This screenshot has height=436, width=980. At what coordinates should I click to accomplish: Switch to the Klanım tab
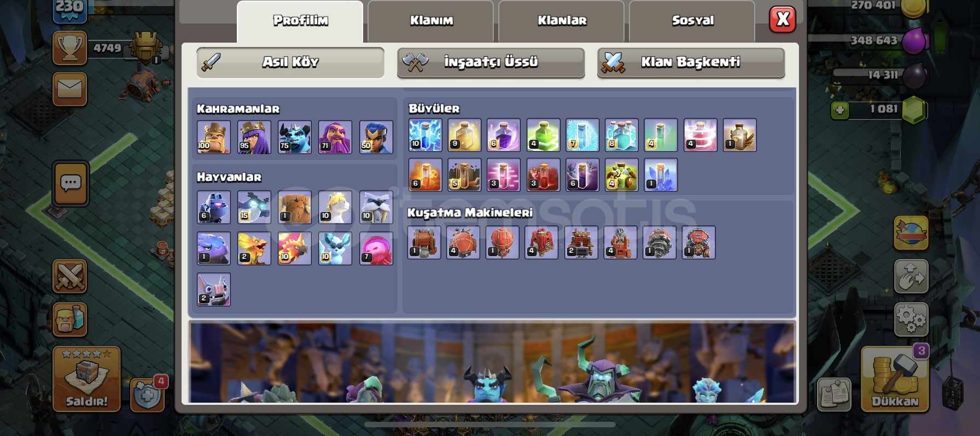tap(431, 21)
